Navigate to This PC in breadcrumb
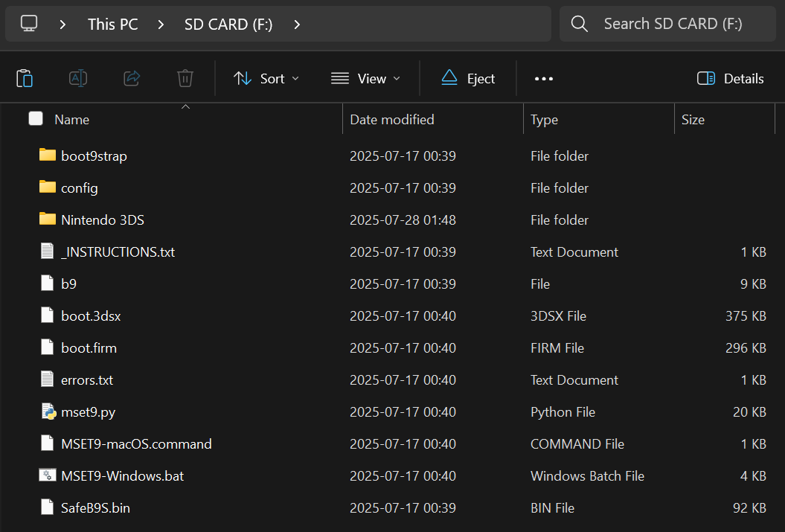The image size is (785, 532). tap(112, 24)
